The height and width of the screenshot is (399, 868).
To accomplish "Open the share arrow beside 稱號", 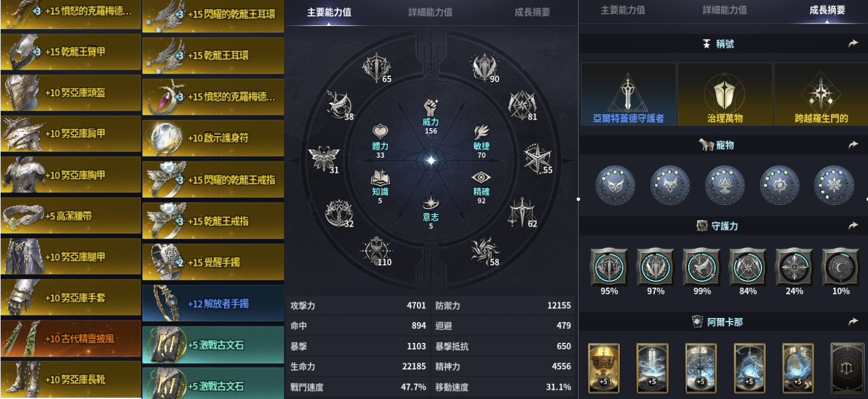I will click(853, 44).
